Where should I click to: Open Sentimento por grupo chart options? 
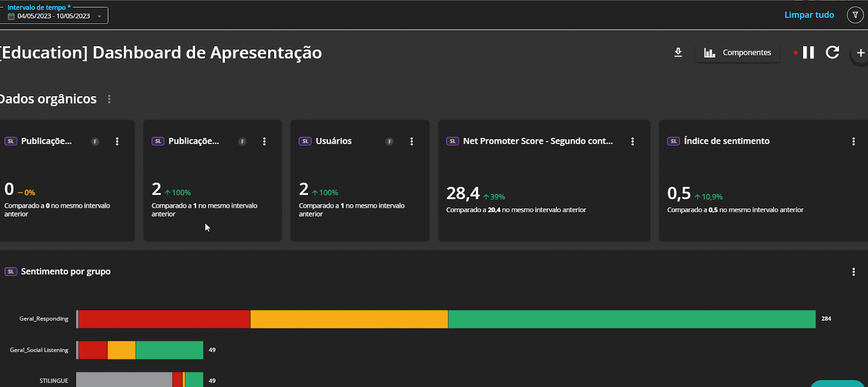pos(853,272)
